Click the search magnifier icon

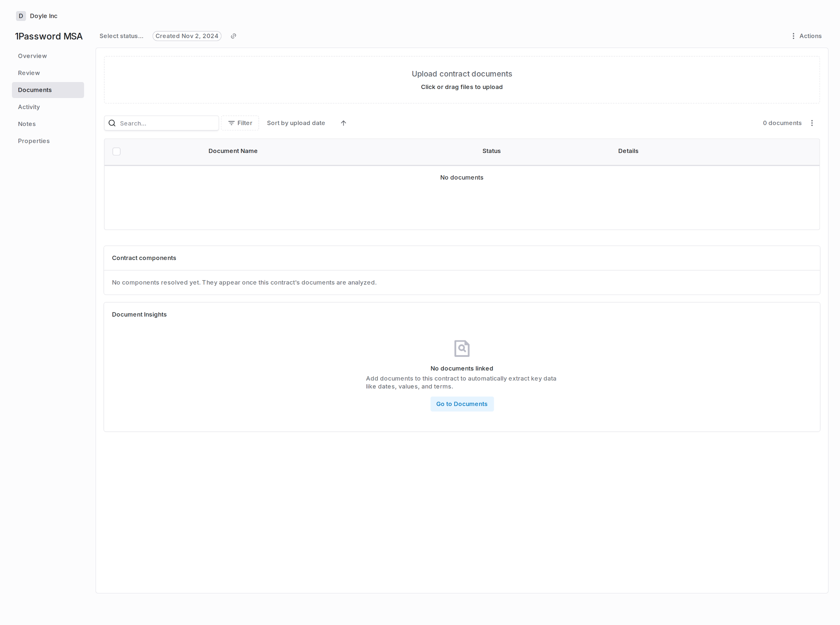tap(112, 123)
